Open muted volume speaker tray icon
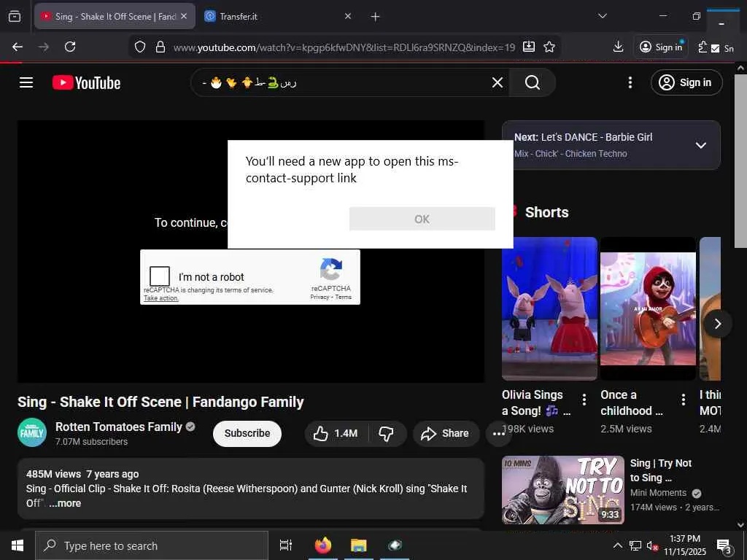747x560 pixels. 651,545
